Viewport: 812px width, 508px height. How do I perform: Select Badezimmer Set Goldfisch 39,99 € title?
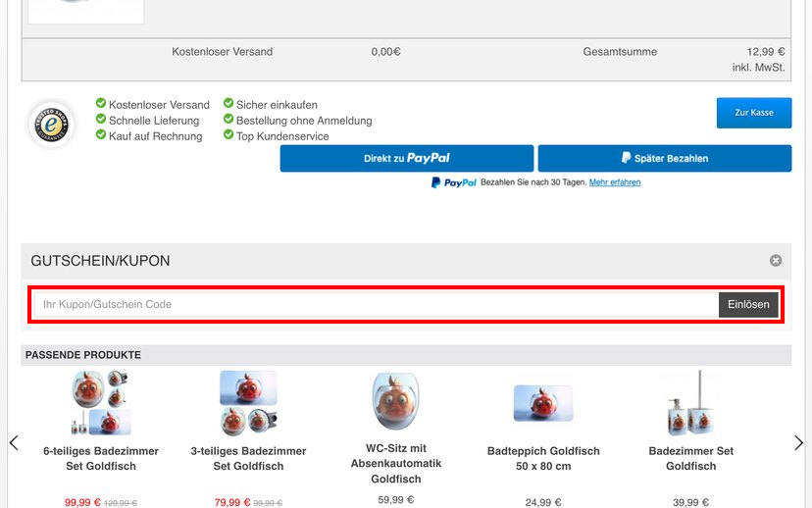[x=690, y=458]
